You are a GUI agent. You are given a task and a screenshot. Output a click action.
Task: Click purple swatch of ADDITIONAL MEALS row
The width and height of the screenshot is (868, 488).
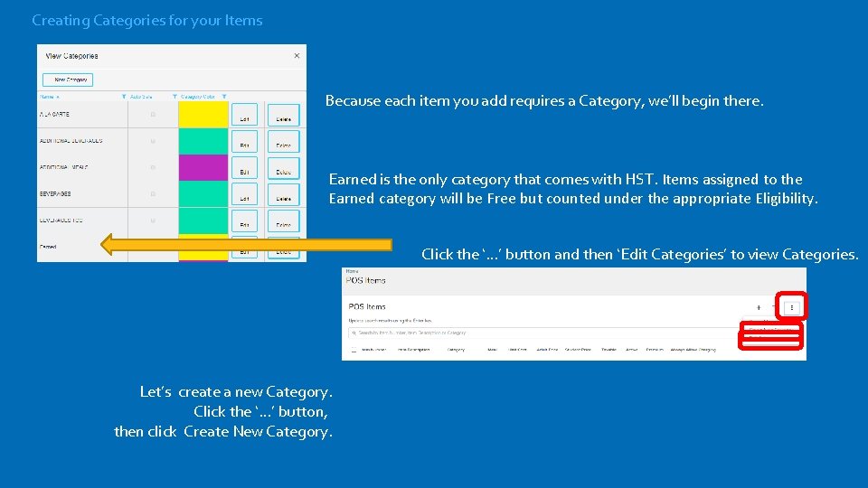(203, 168)
